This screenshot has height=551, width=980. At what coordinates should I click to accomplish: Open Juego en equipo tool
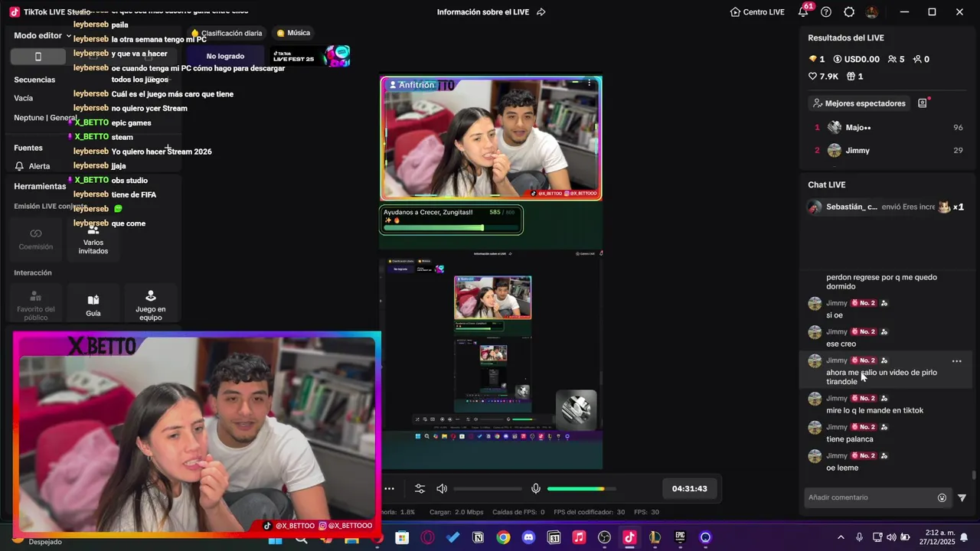(x=151, y=305)
